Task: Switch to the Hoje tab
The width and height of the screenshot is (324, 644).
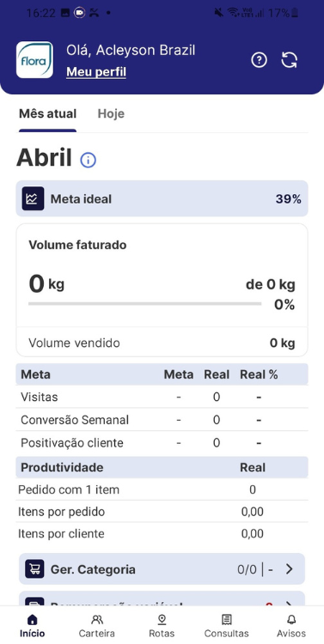Action: point(111,113)
